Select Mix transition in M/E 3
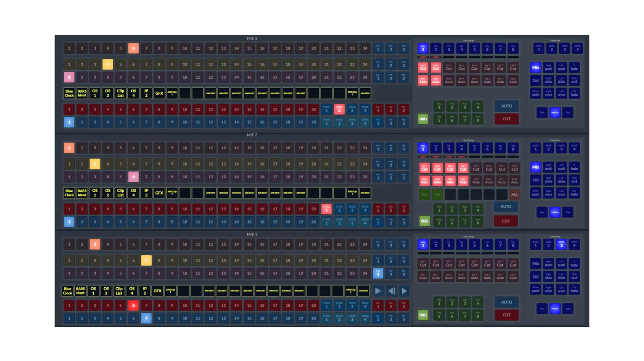The height and width of the screenshot is (361, 644). click(536, 67)
